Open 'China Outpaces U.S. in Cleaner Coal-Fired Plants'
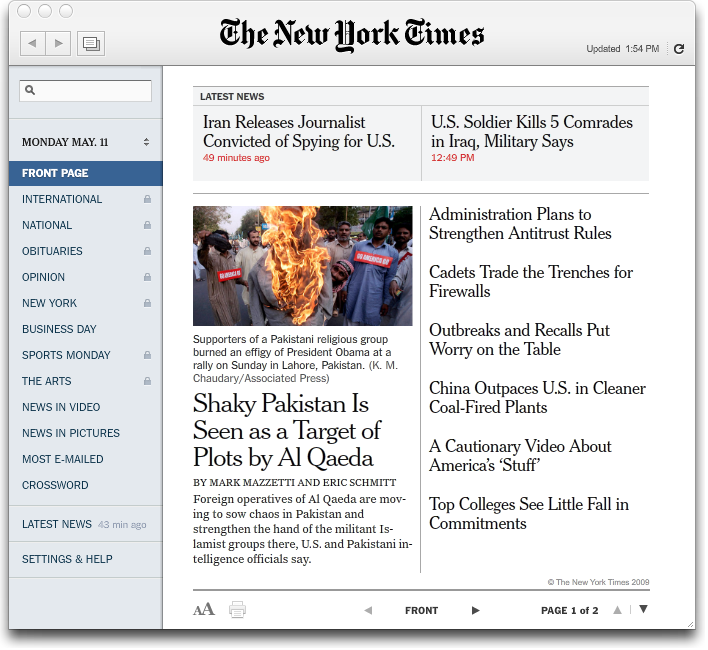708x650 pixels. (x=538, y=398)
